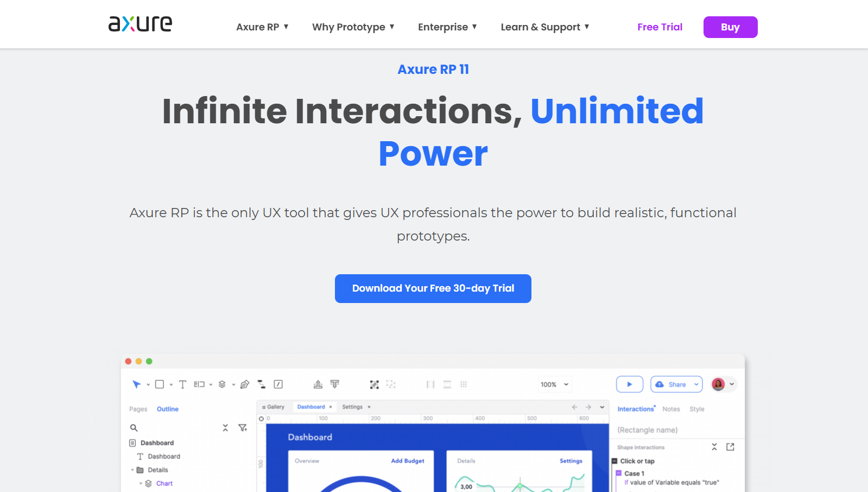
Task: Open the outline filter funnel
Action: [243, 428]
